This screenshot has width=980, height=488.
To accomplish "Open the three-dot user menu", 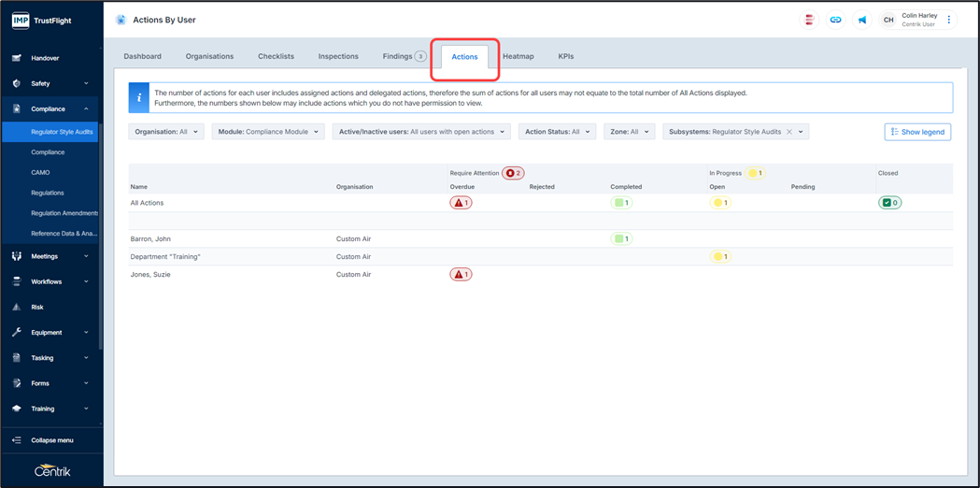I will tap(949, 20).
